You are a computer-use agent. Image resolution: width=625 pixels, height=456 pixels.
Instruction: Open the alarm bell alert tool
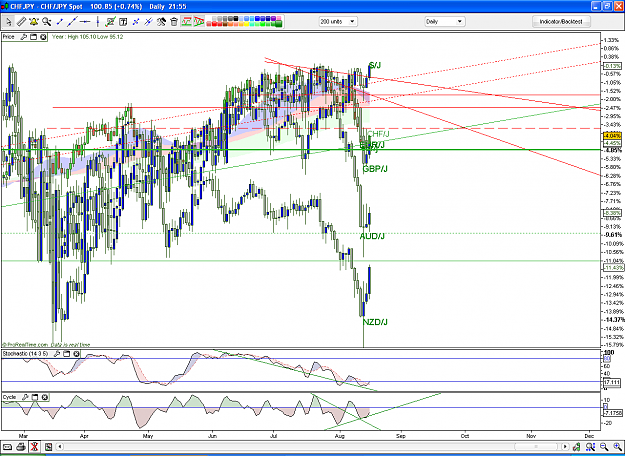pos(34,22)
